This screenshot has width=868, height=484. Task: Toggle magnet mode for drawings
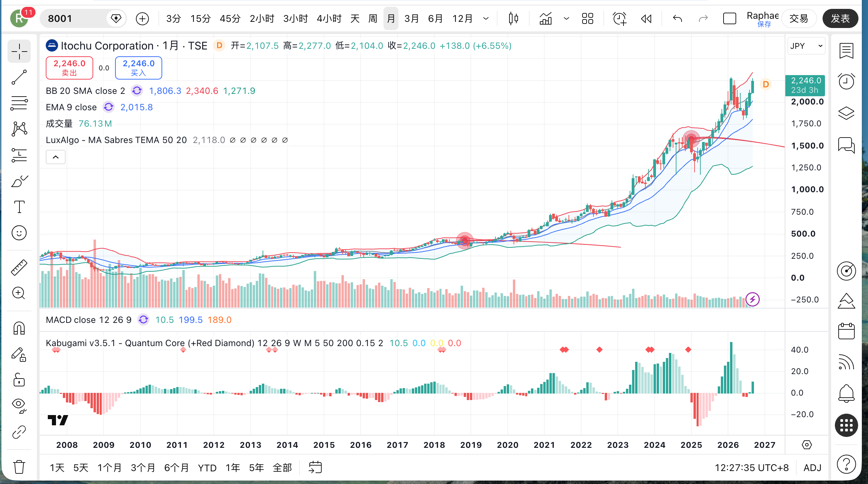19,328
